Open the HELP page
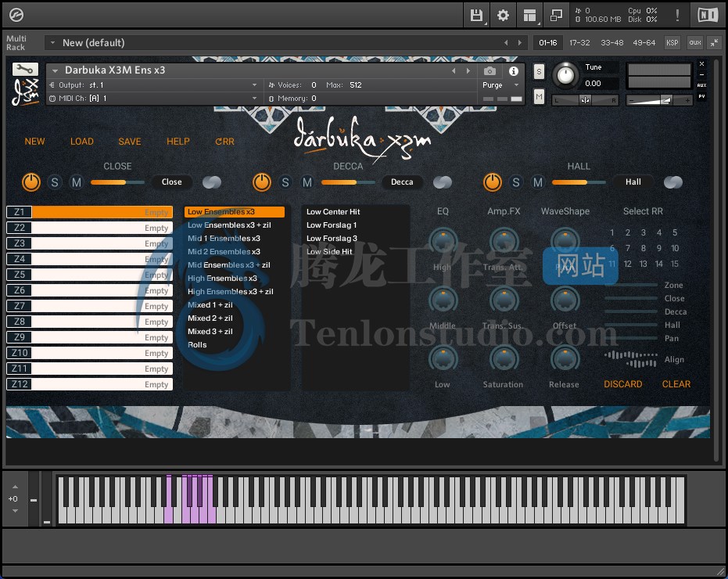Viewport: 728px width, 579px height. 178,142
